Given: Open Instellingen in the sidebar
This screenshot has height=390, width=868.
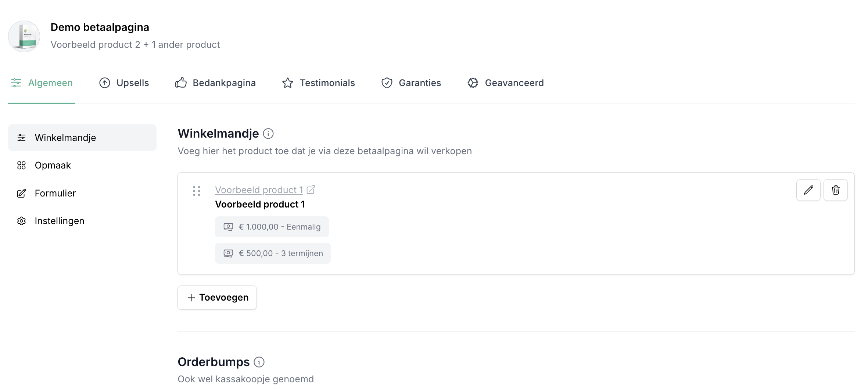Looking at the screenshot, I should [x=59, y=221].
